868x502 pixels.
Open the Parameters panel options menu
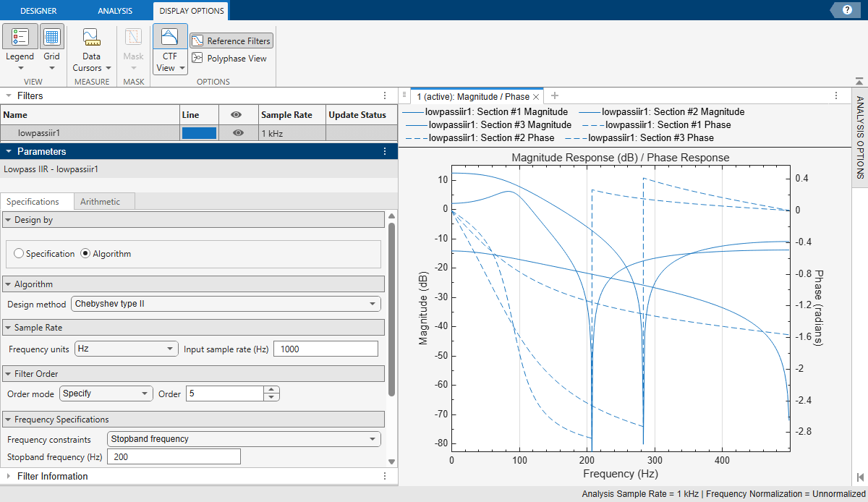386,151
